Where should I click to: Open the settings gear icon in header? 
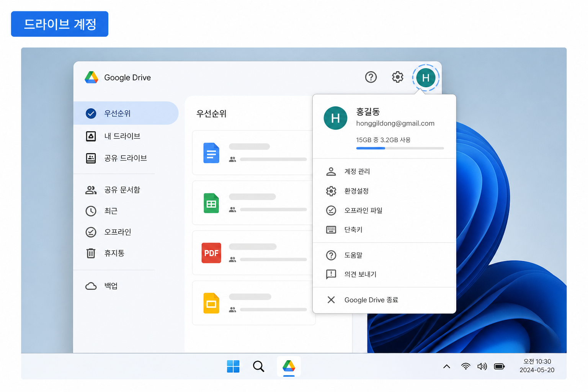tap(397, 77)
